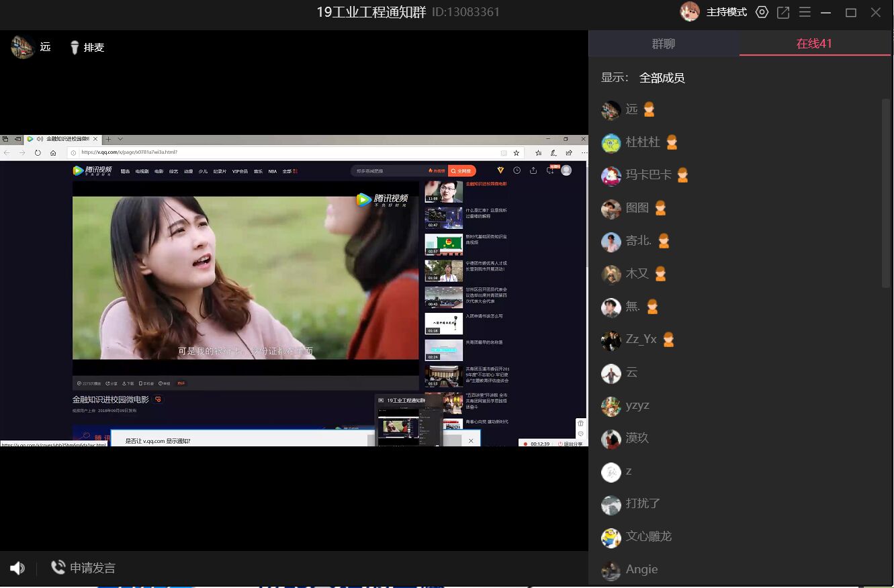Mute the speaker volume icon at bottom left
This screenshot has width=894, height=588.
[17, 569]
